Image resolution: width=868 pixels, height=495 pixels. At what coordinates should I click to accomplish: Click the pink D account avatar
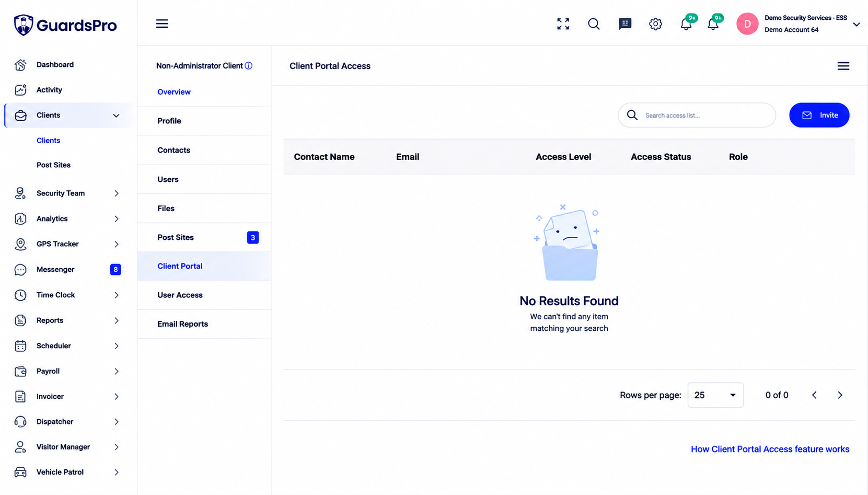[x=747, y=24]
